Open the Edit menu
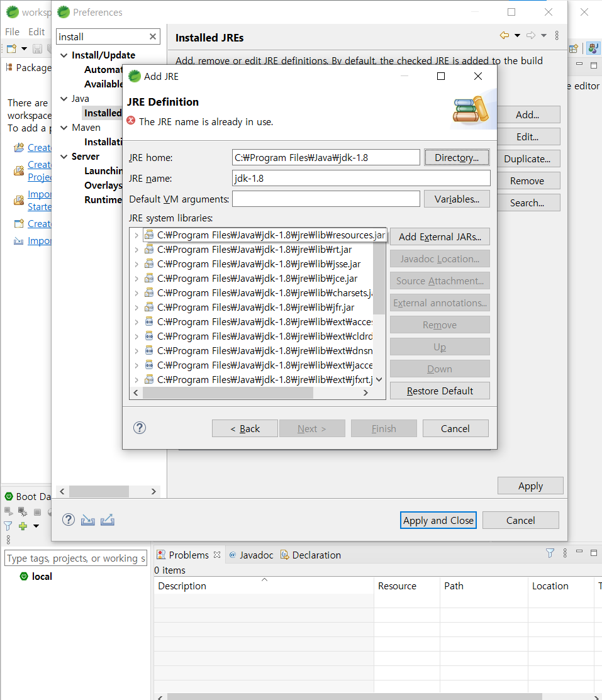The image size is (602, 700). point(36,31)
